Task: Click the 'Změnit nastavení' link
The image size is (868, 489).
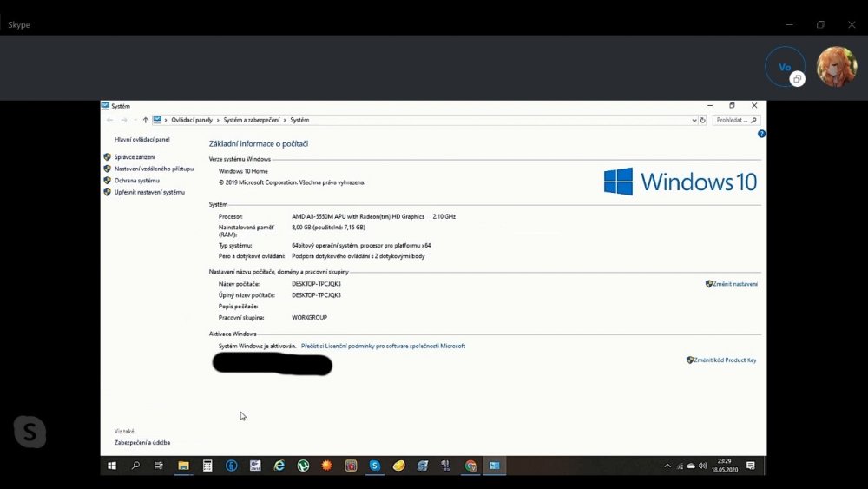Action: point(734,284)
